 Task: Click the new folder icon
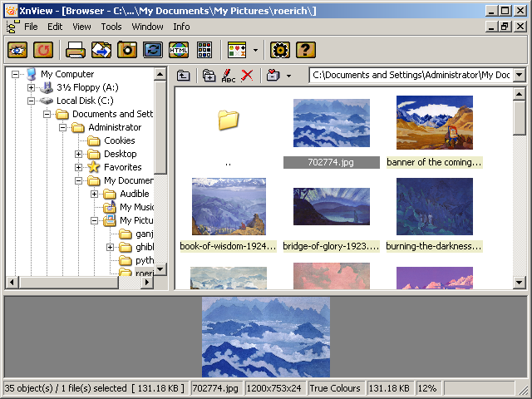coord(209,76)
